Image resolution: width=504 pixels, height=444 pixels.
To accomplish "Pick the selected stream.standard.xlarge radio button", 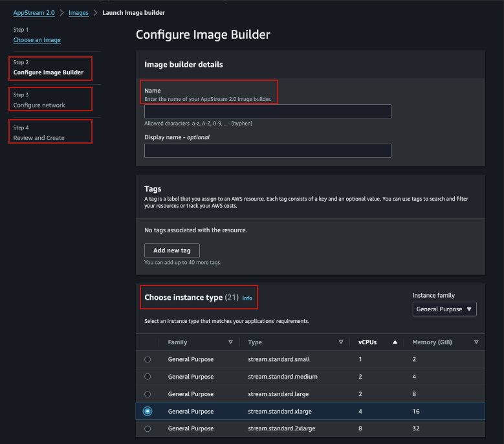I will tap(148, 411).
